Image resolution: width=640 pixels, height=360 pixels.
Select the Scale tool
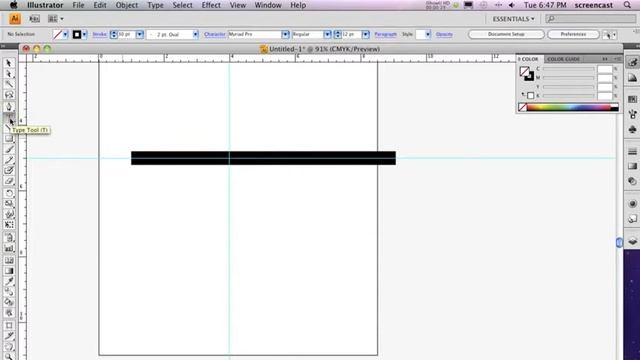coord(9,204)
